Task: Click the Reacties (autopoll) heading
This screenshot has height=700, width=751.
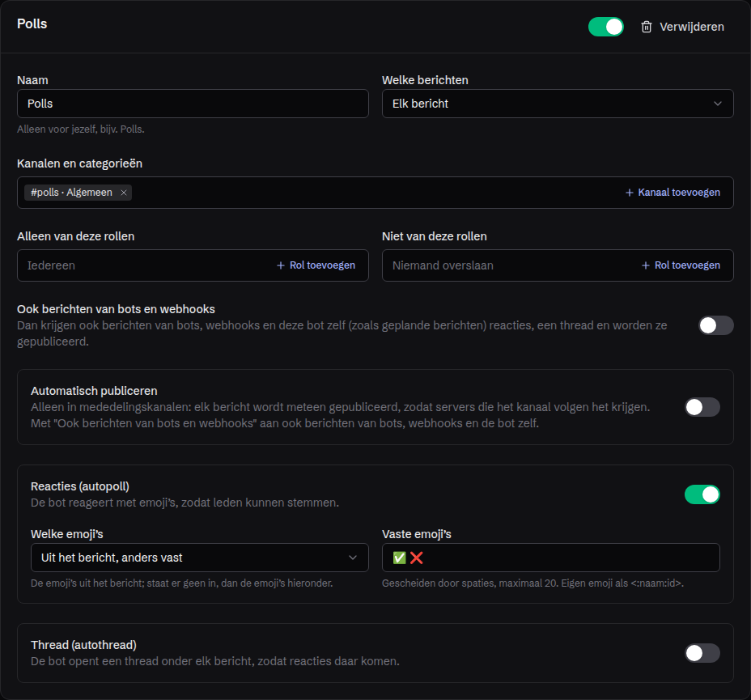Action: pos(80,486)
